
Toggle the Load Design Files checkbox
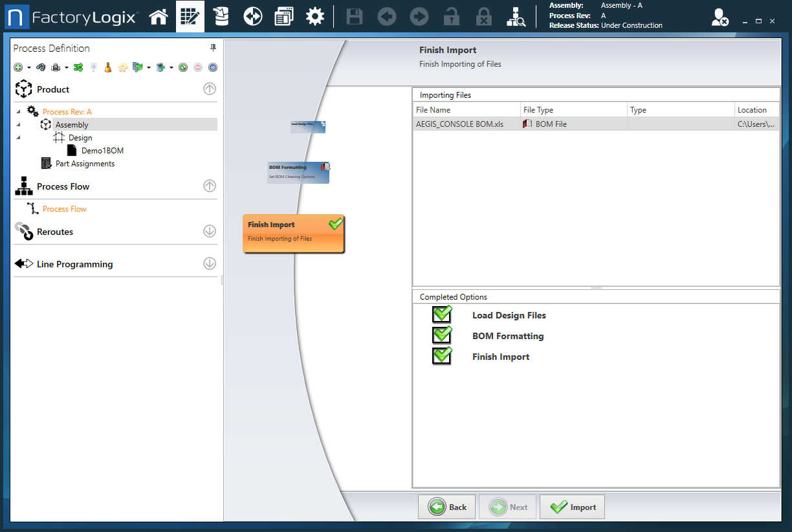pos(442,314)
